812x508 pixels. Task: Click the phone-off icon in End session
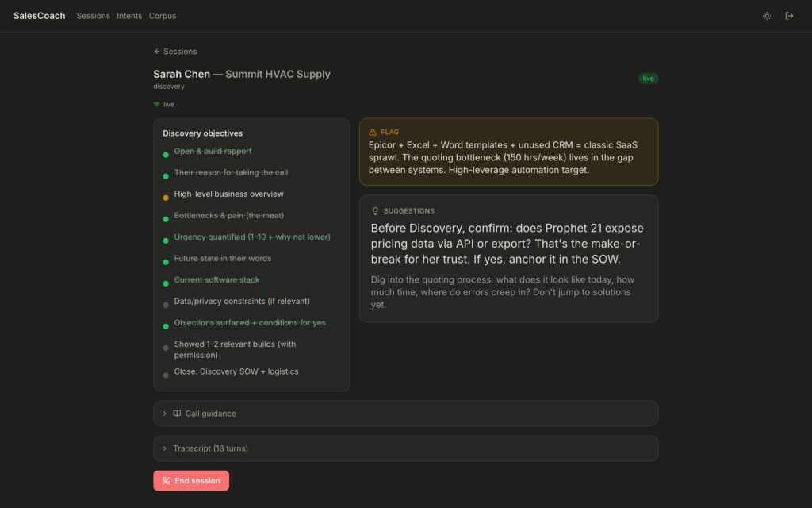coord(167,481)
